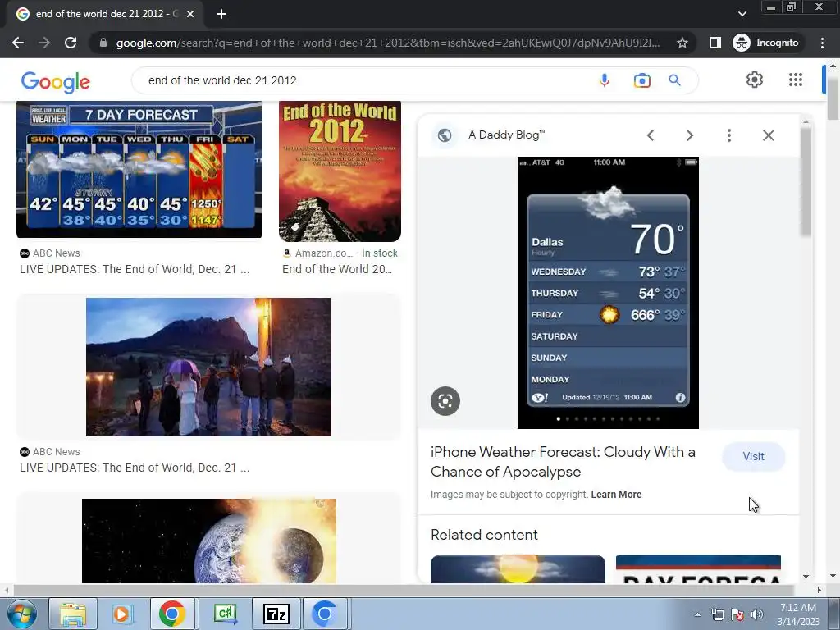Image resolution: width=840 pixels, height=630 pixels.
Task: Click the iPhone weather preview image
Action: tap(608, 293)
